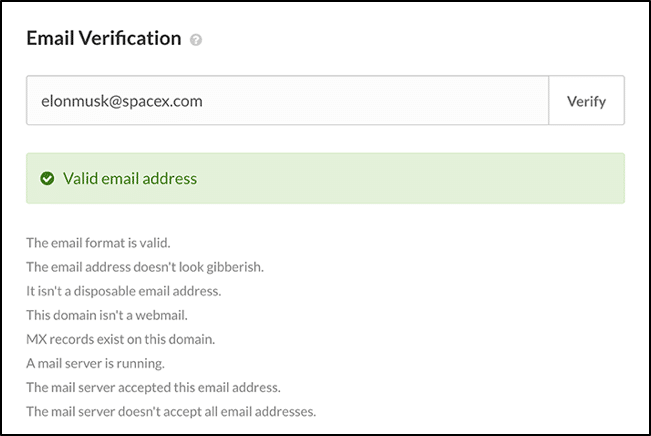Click 'doesn't accept all email addresses' line
The image size is (651, 436).
(171, 411)
